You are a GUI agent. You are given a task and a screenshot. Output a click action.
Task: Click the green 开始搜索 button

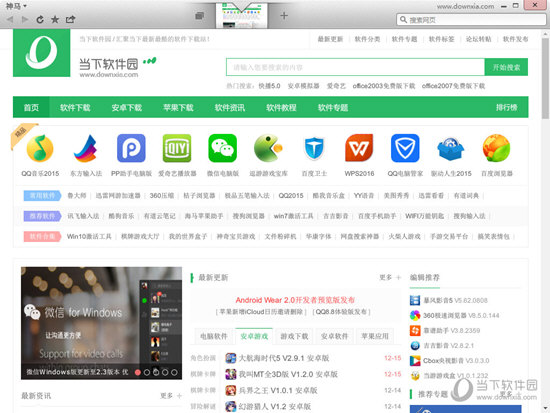[506, 67]
